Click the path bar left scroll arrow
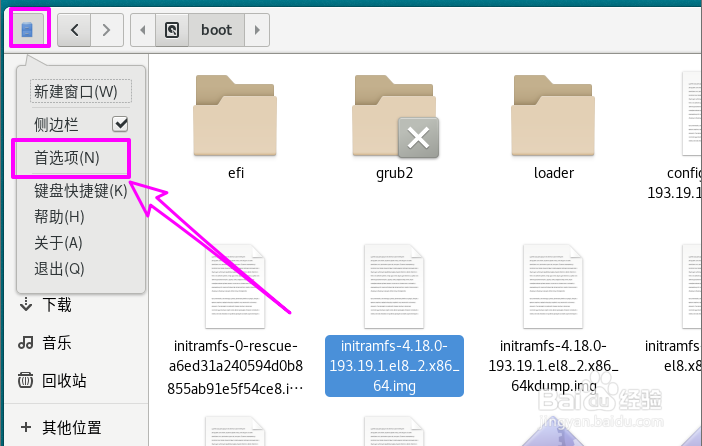This screenshot has width=702, height=446. pyautogui.click(x=143, y=30)
